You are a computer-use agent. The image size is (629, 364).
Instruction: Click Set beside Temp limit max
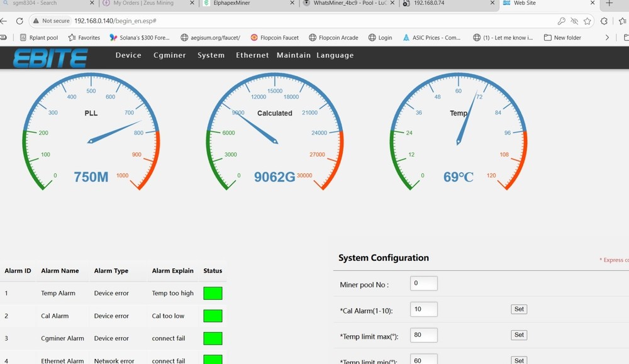tap(519, 334)
